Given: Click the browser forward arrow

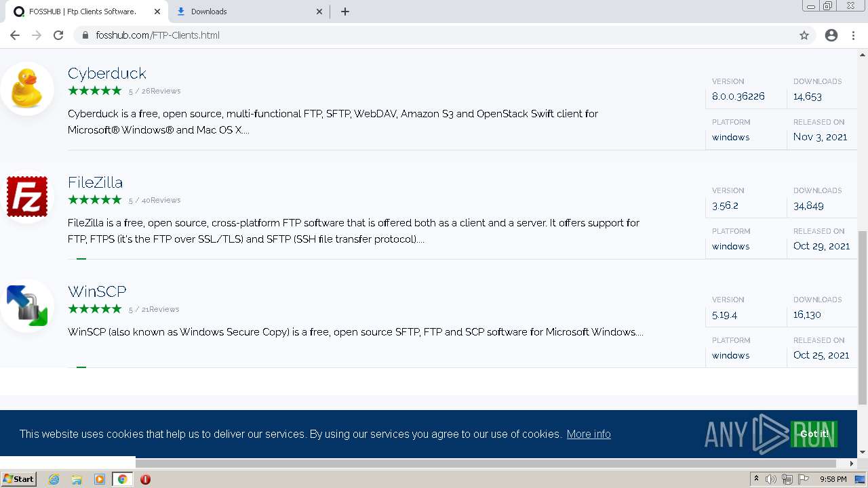Looking at the screenshot, I should click(37, 35).
